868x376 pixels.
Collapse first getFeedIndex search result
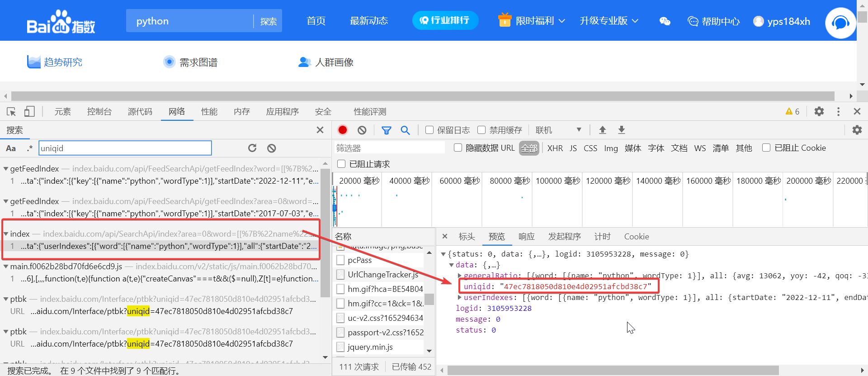tap(6, 169)
